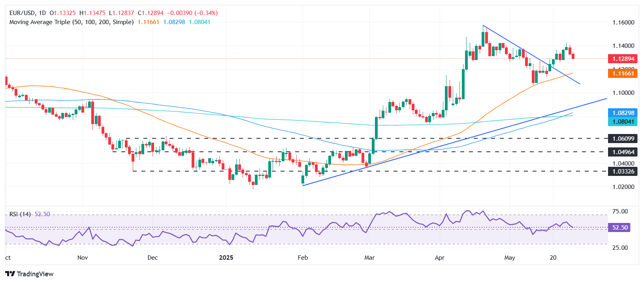Viewport: 644px width, 283px height.
Task: Click the orange 1.11661 value in legend
Action: (x=148, y=22)
